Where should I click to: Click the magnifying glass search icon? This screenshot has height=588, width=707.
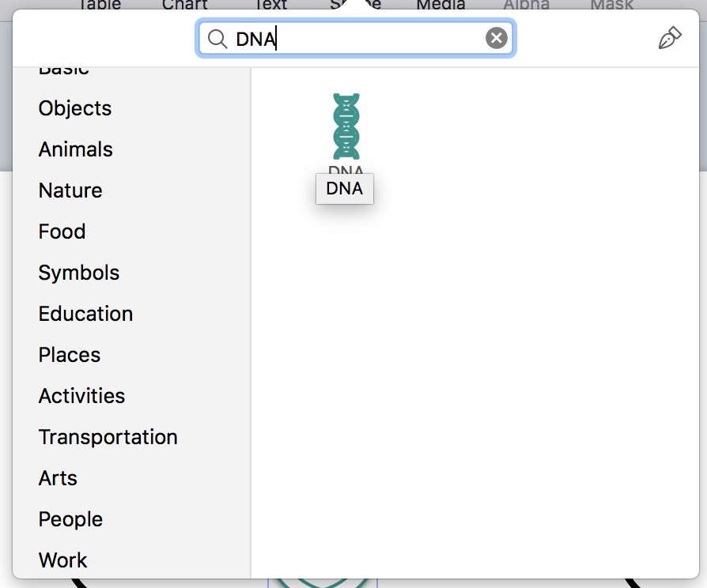[217, 39]
